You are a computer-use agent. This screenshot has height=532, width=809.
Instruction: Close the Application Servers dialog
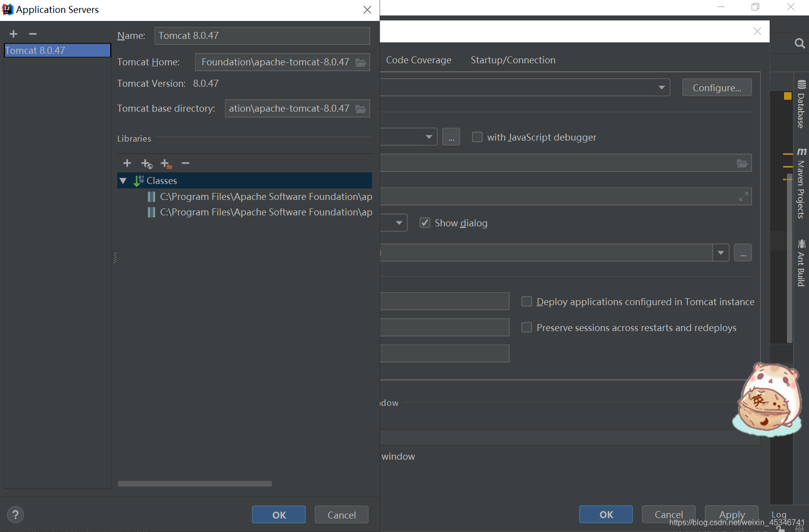367,9
